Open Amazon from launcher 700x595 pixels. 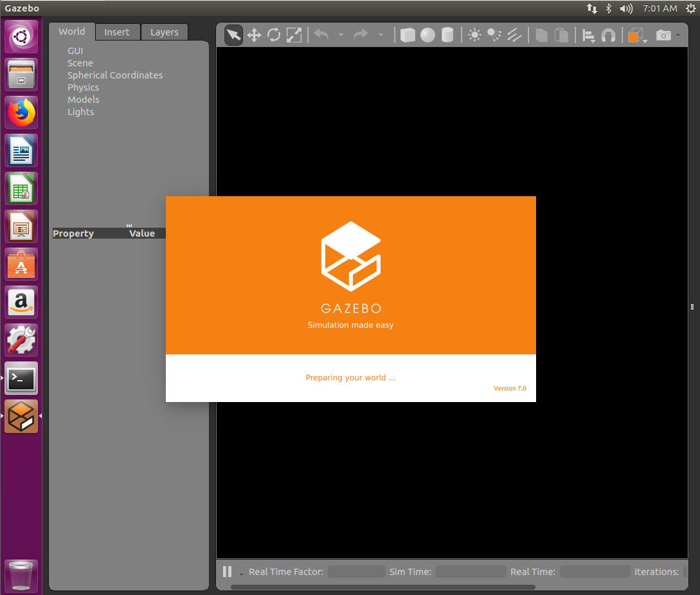pos(21,302)
